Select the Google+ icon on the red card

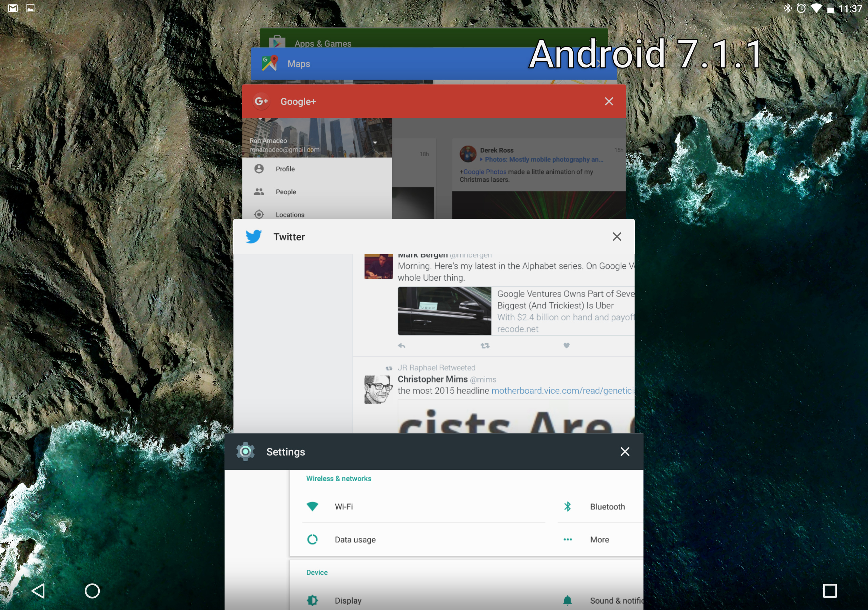(x=262, y=101)
